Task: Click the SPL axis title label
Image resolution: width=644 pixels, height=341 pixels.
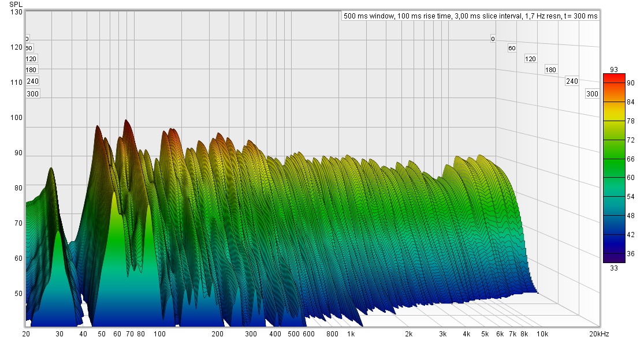Action: tap(16, 4)
